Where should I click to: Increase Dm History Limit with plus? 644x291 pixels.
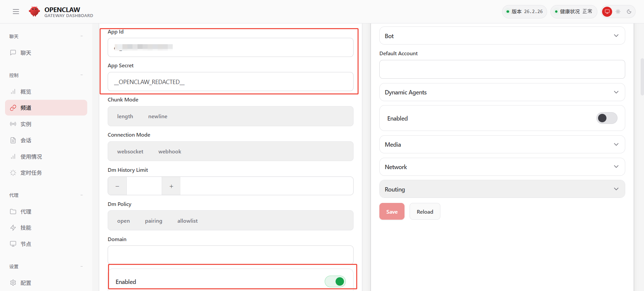[171, 186]
